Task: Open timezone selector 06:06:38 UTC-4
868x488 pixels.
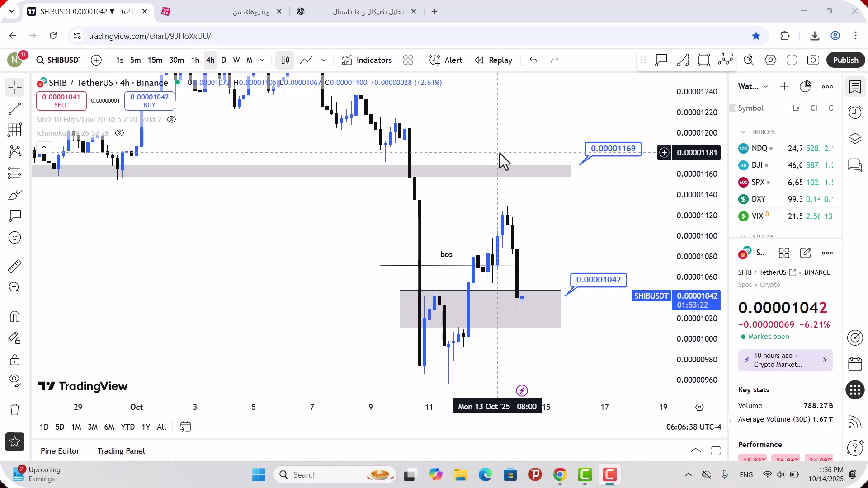Action: (693, 427)
